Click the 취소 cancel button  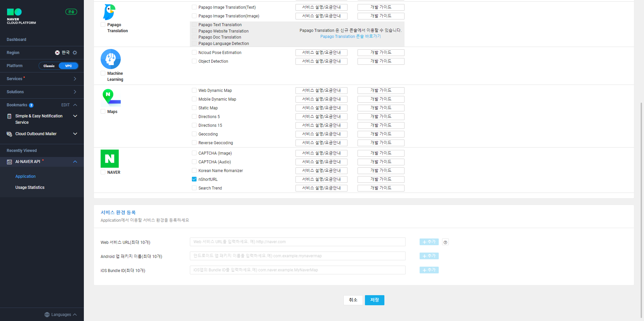pyautogui.click(x=353, y=300)
